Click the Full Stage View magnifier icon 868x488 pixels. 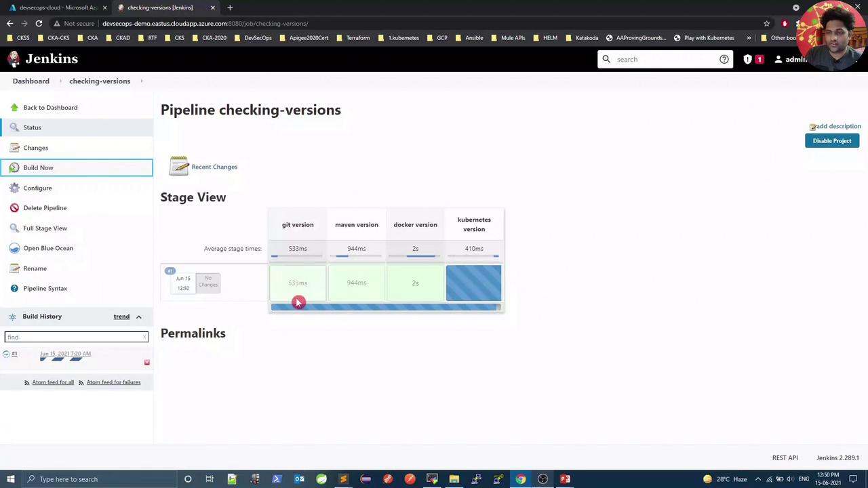[x=14, y=228]
